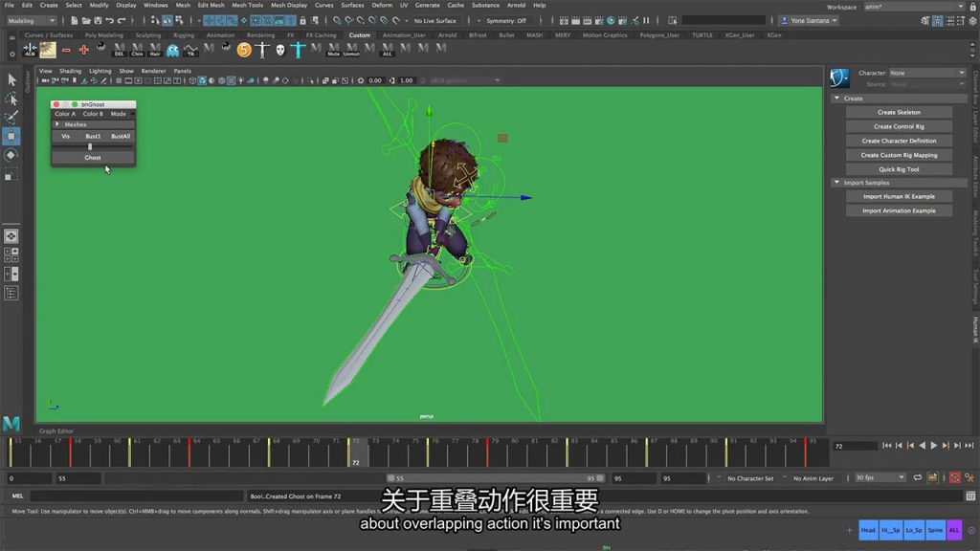Click the red minus shelf icon
980x551 pixels.
pos(66,50)
